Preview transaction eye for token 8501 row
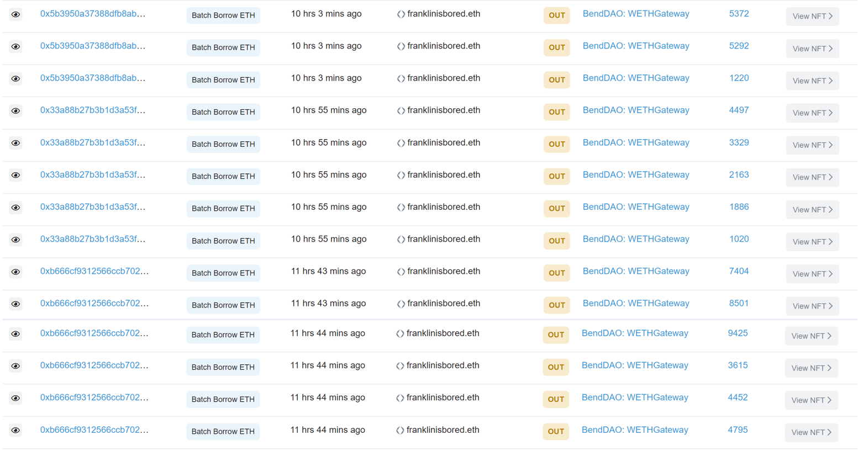 (x=15, y=304)
